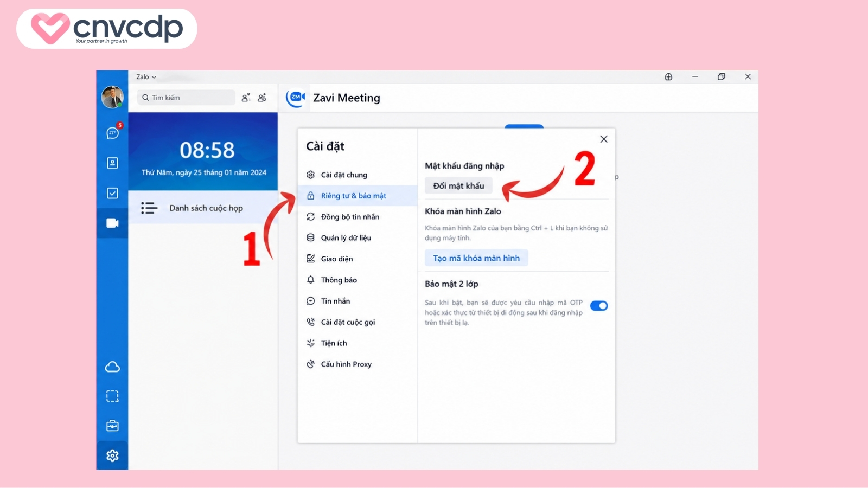Close the Cài đặt settings dialog
This screenshot has width=868, height=488.
tap(604, 139)
